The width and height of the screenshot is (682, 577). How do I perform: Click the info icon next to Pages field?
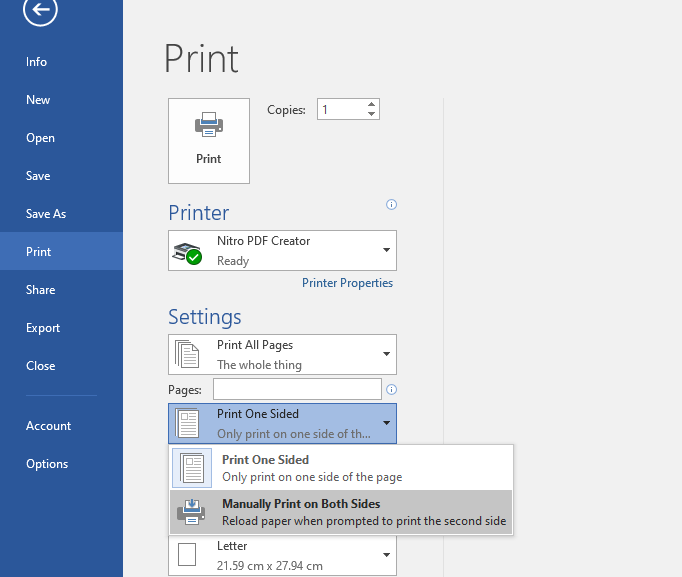tap(391, 389)
